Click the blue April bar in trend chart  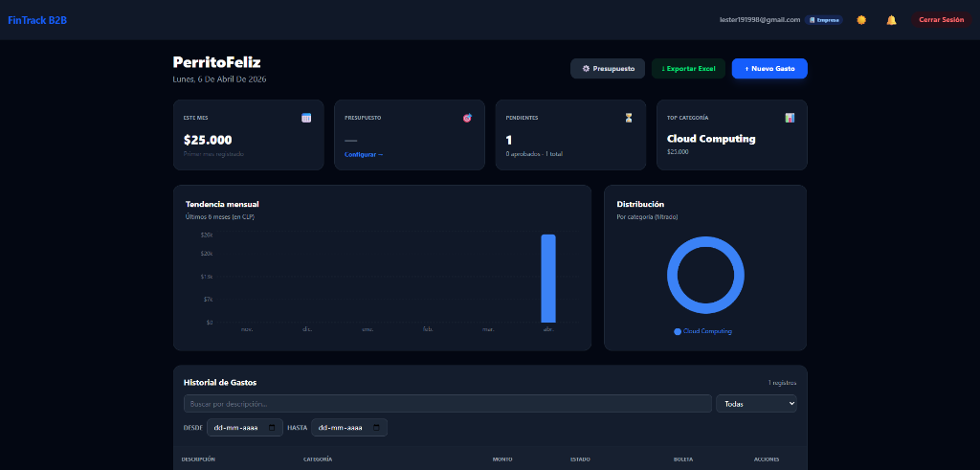point(548,279)
